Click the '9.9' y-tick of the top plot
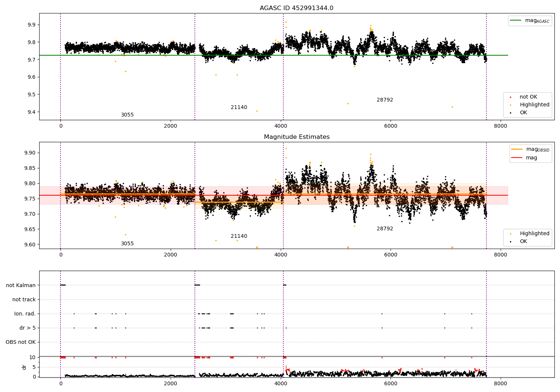 (31, 25)
